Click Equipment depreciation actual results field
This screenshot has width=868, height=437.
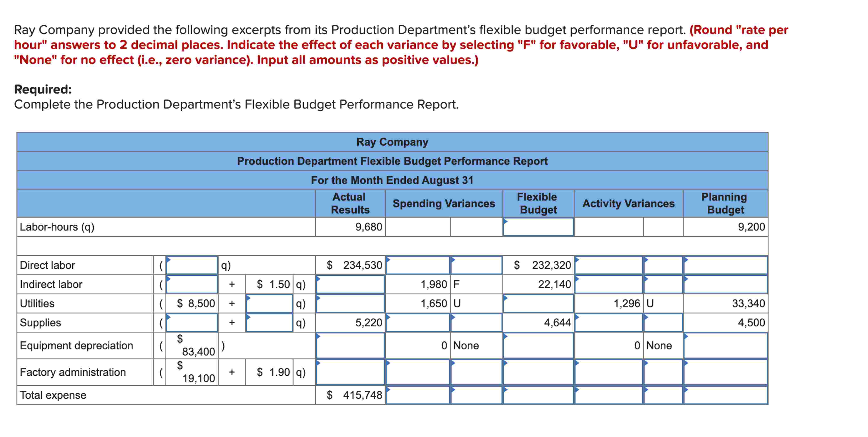pyautogui.click(x=350, y=346)
